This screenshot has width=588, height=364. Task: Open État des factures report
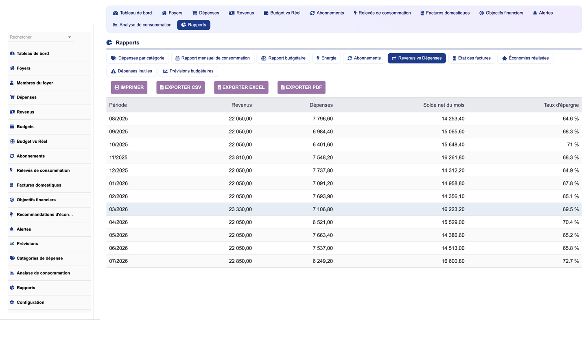click(x=472, y=58)
